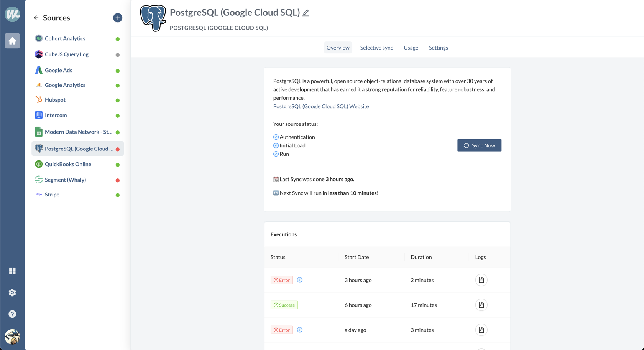The width and height of the screenshot is (644, 350).
Task: Select the Cohort Analytics source
Action: [77, 38]
